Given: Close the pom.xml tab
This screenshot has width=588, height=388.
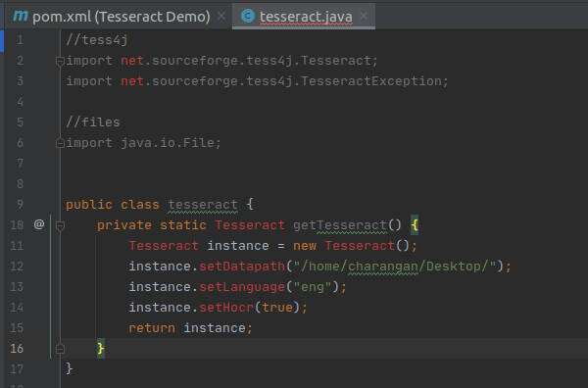Looking at the screenshot, I should click(221, 16).
